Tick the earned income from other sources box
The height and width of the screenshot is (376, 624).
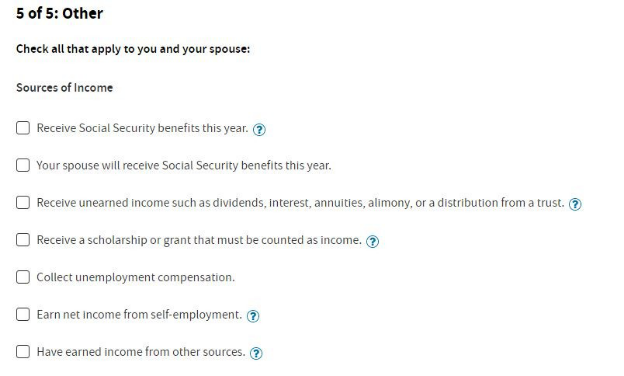23,352
